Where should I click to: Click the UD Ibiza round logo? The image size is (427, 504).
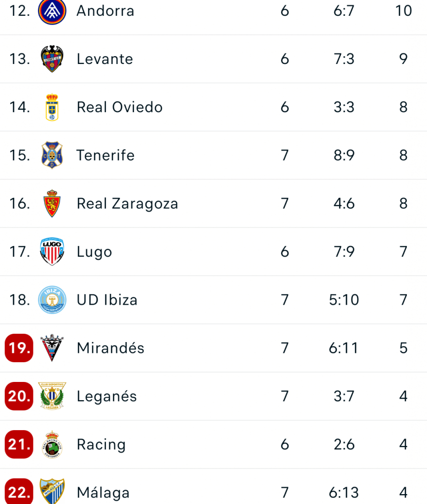52,300
